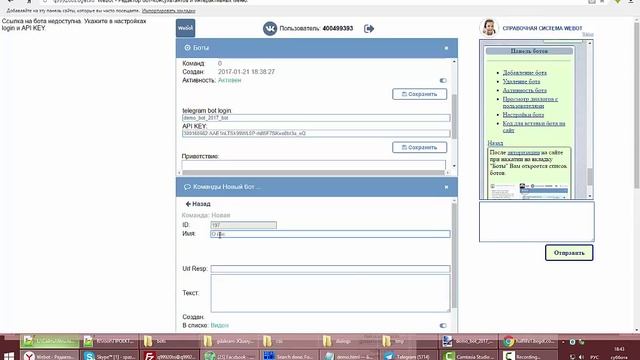Open the tmp folder in the taskbar

tap(409, 341)
